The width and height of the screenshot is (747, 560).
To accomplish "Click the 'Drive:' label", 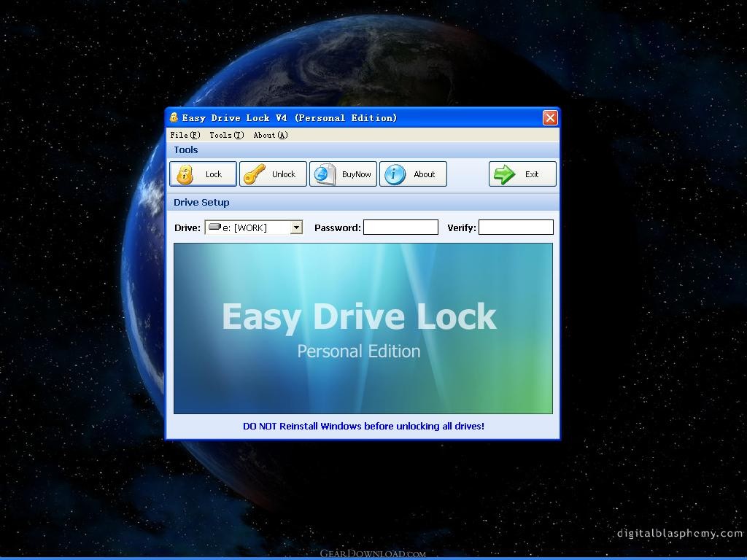I will coord(187,227).
